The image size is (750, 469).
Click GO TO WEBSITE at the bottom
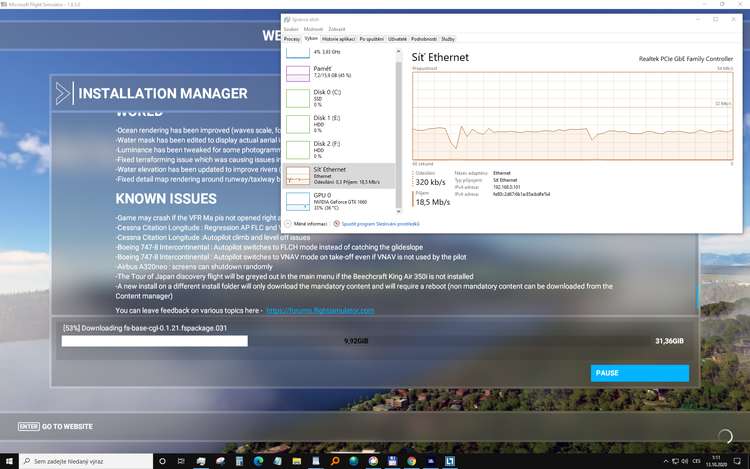click(67, 426)
